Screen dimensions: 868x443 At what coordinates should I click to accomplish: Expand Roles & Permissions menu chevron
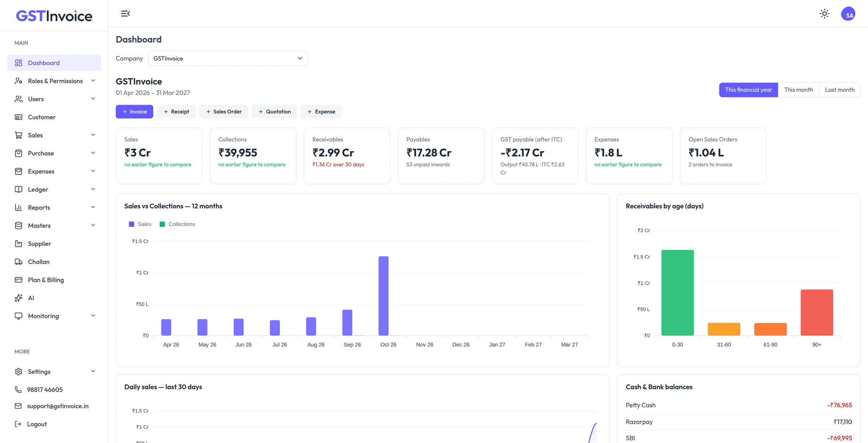[x=93, y=81]
